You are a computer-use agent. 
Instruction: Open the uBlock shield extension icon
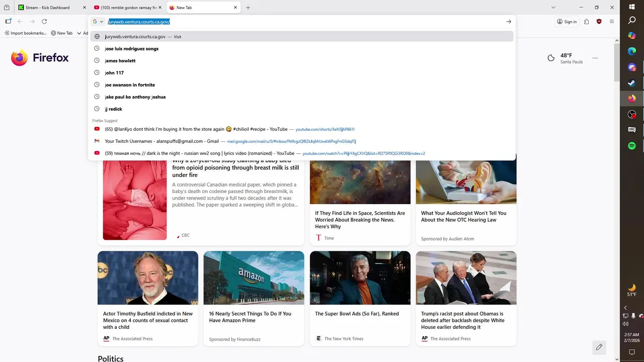tap(599, 22)
